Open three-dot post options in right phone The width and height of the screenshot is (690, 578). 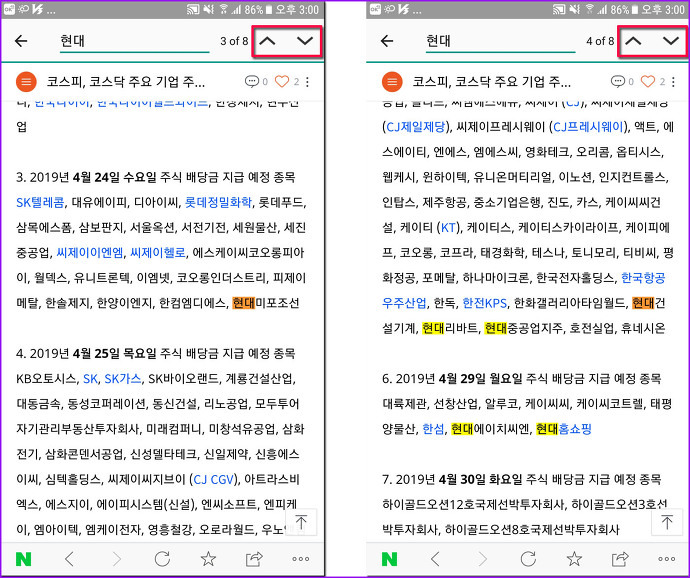673,81
